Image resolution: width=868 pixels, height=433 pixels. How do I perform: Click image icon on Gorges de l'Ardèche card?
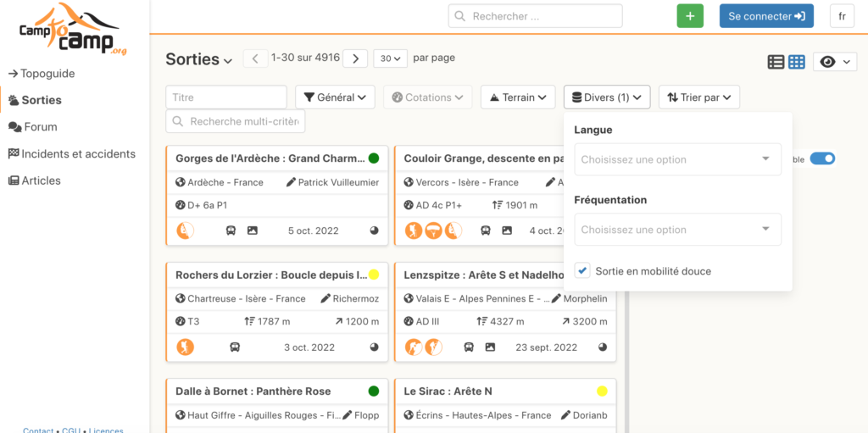coord(253,230)
